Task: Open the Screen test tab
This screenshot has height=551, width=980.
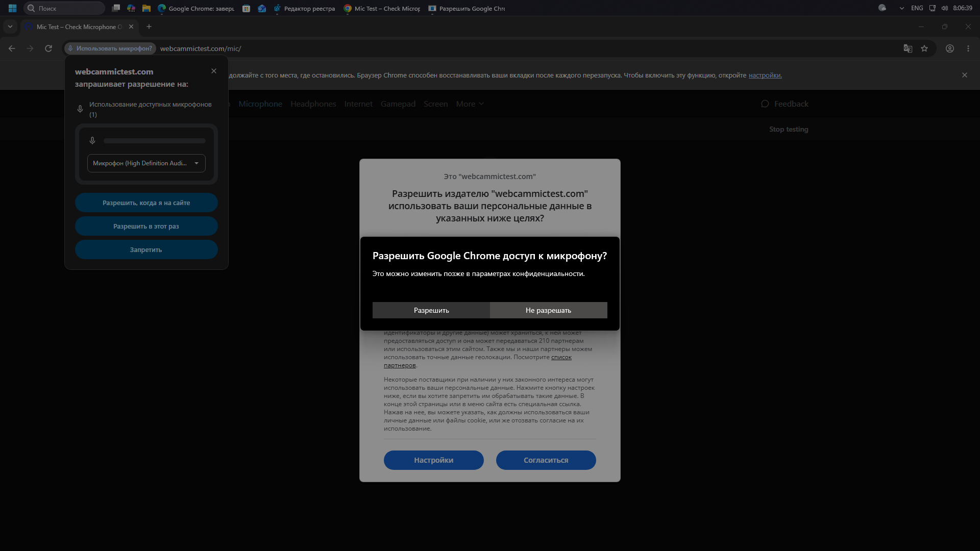Action: click(435, 104)
